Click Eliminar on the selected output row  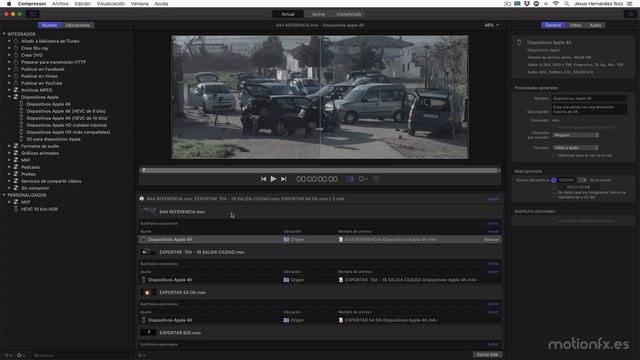click(491, 240)
